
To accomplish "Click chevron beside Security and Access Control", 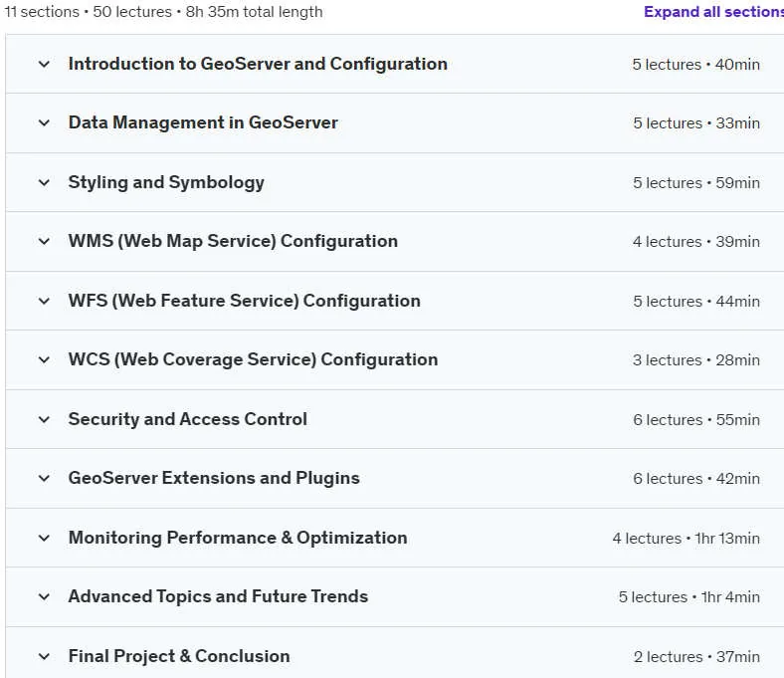I will pos(44,419).
